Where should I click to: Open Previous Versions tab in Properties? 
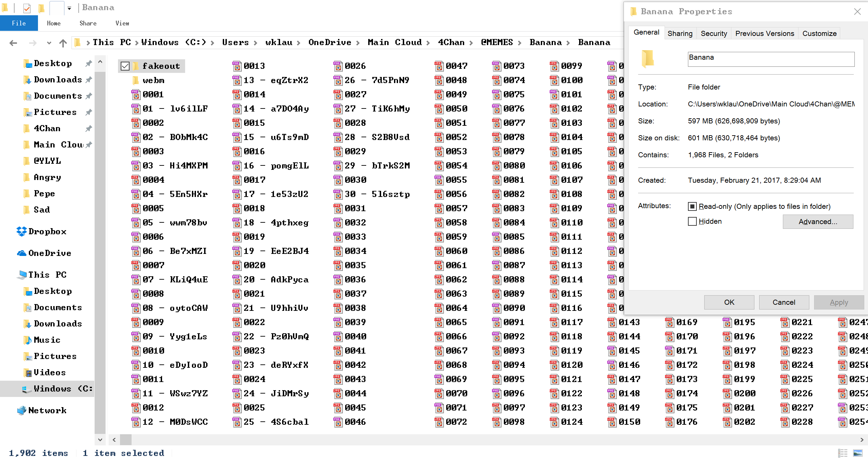765,34
